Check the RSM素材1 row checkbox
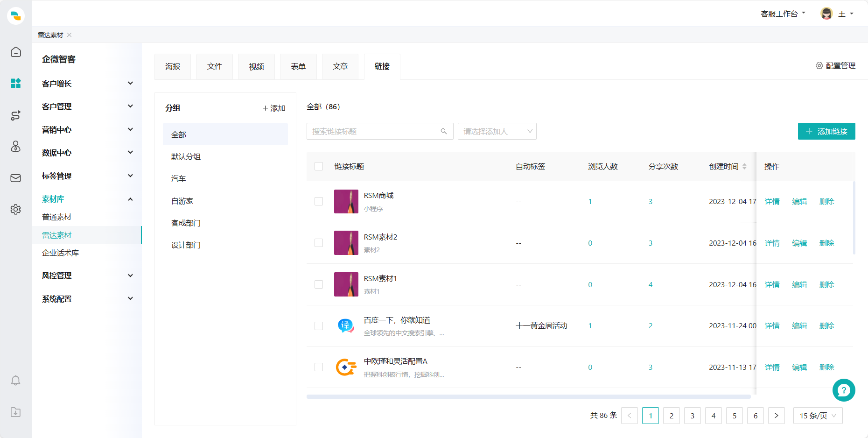868x438 pixels. [x=319, y=284]
